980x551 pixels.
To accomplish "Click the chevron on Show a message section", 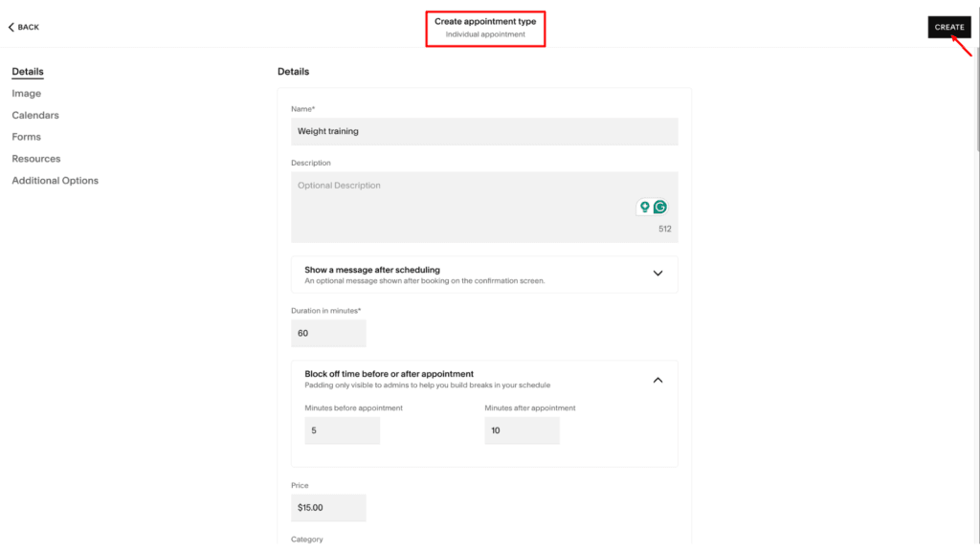I will coord(657,273).
